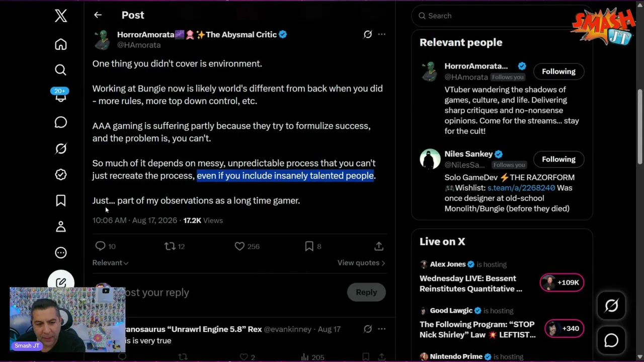Click the page vertical scrollbar thumb
Viewport: 644px width, 362px height.
click(640, 126)
